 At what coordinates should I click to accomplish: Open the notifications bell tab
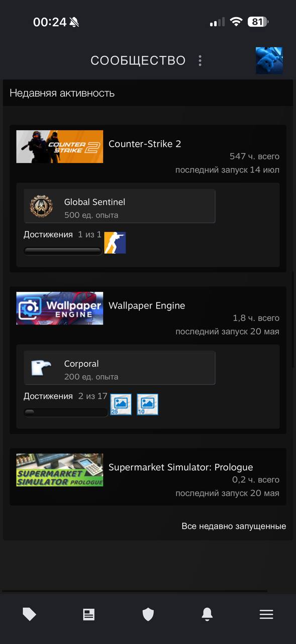click(207, 614)
